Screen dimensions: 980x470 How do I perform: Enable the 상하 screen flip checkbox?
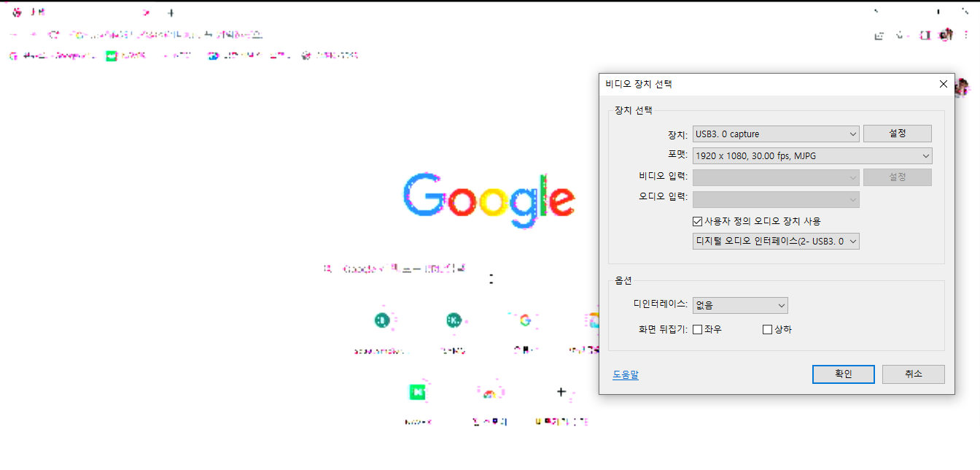pyautogui.click(x=767, y=329)
